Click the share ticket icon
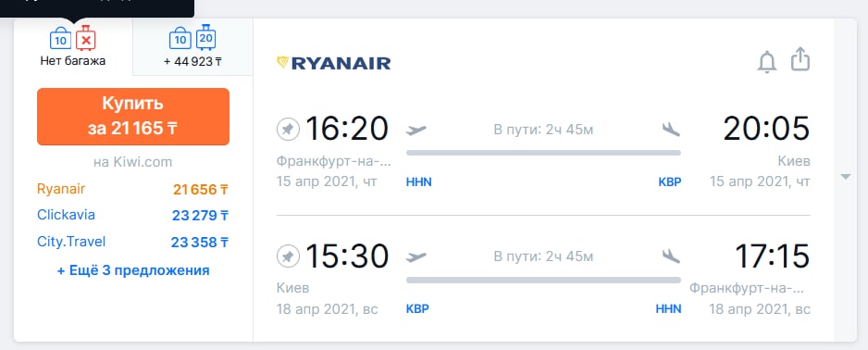The width and height of the screenshot is (868, 350). pyautogui.click(x=800, y=59)
